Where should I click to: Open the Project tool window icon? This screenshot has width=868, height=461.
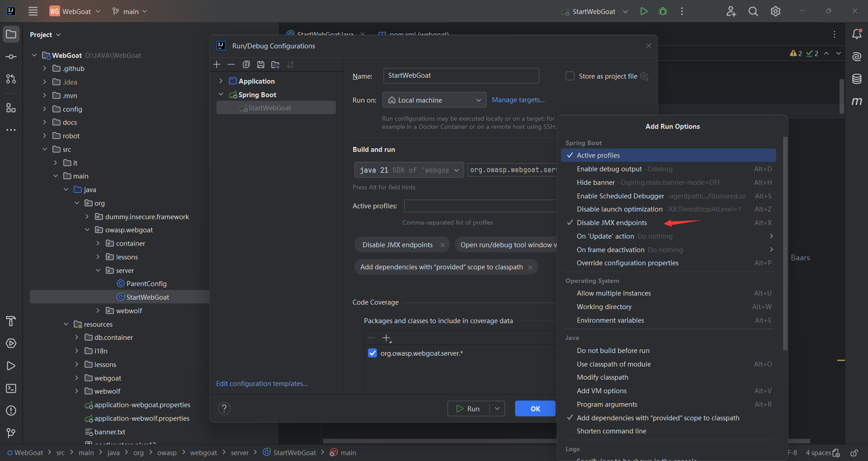tap(11, 34)
